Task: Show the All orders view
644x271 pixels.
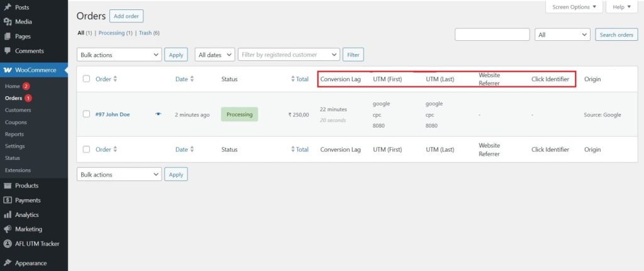Action: click(x=81, y=33)
